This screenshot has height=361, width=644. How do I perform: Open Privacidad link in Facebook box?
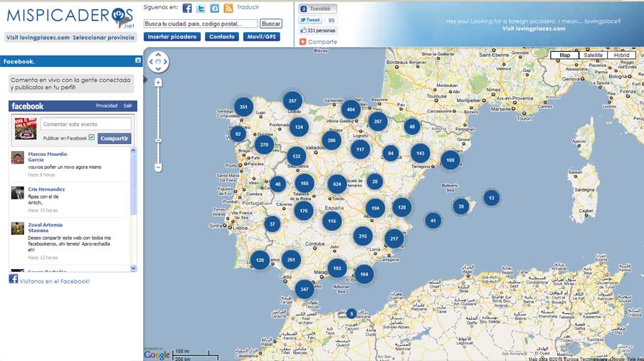pos(107,105)
